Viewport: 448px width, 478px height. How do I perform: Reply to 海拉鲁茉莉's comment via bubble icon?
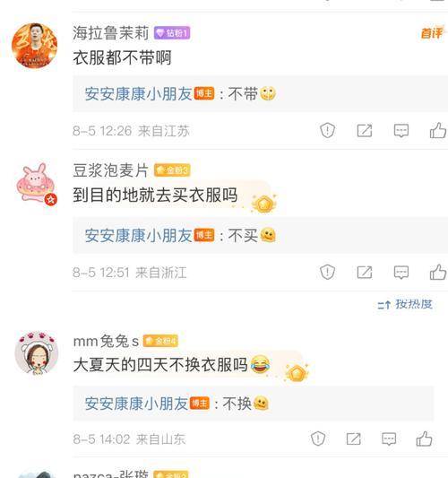point(401,130)
